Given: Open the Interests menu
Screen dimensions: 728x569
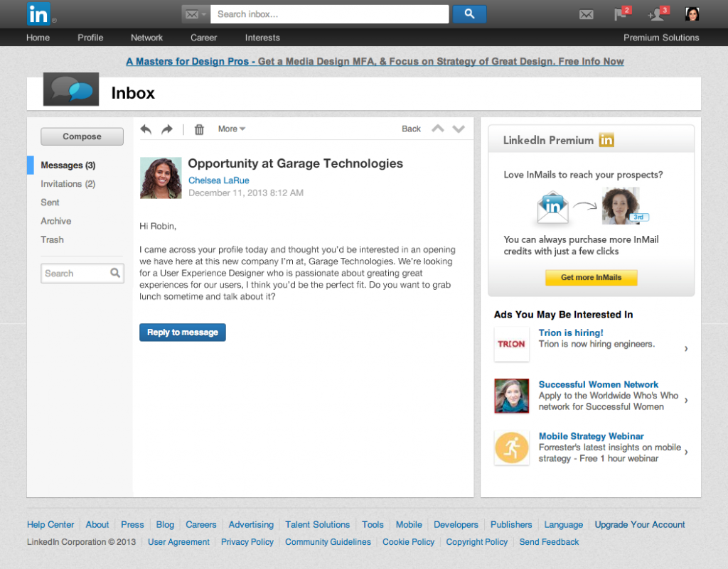Looking at the screenshot, I should [262, 38].
